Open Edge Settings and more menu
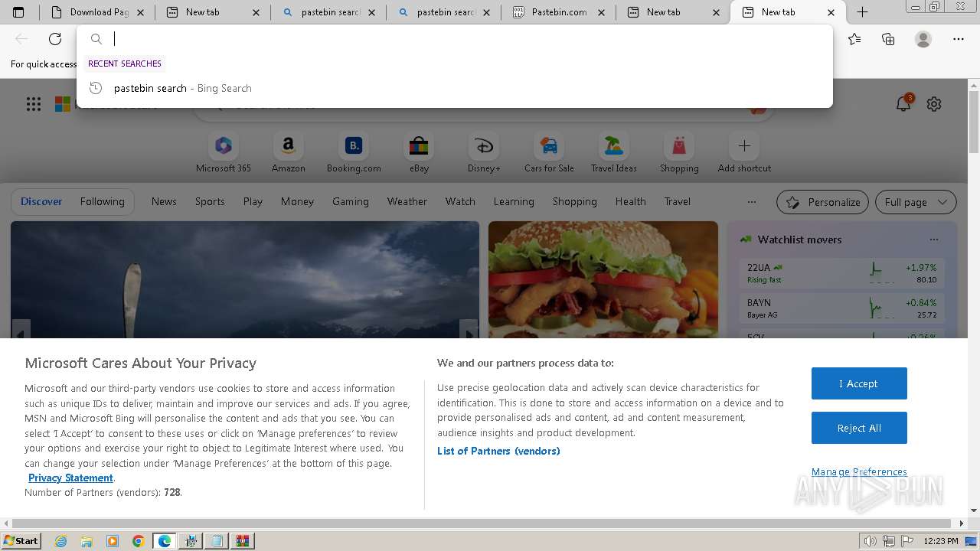The height and width of the screenshot is (551, 980). [959, 39]
